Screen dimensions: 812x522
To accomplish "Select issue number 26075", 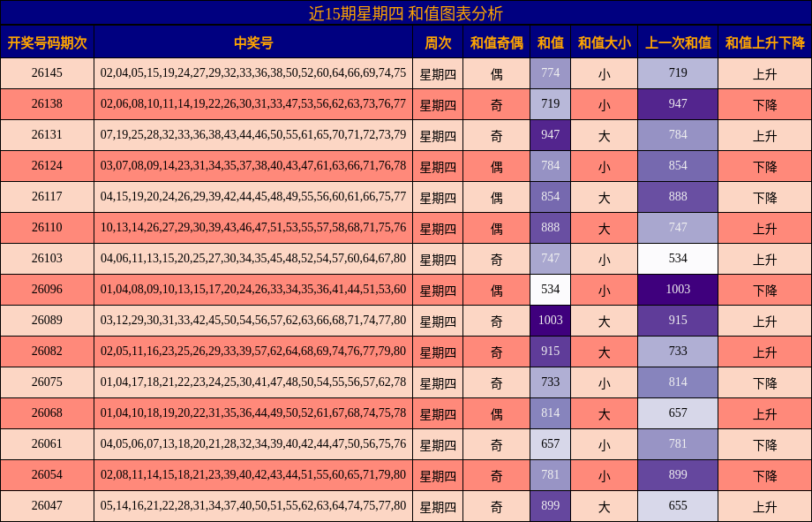I will pyautogui.click(x=47, y=382).
